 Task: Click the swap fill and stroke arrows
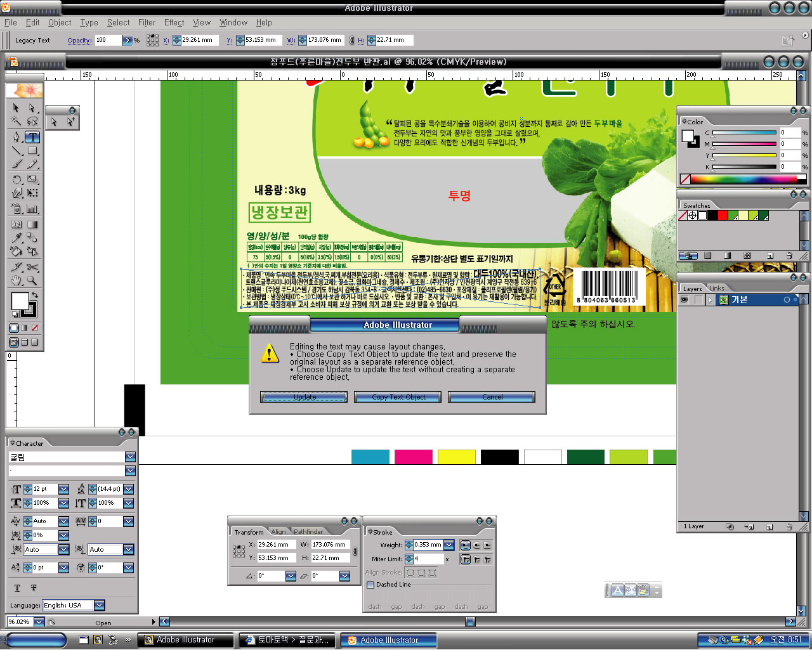(34, 296)
